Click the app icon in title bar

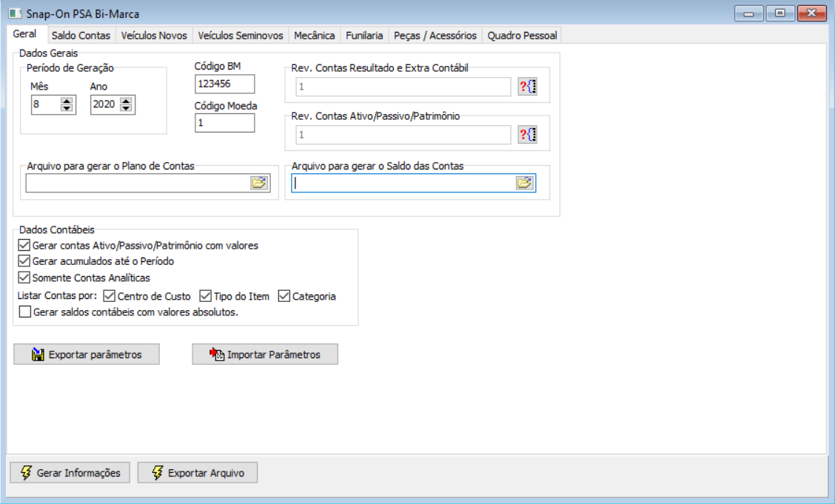15,13
